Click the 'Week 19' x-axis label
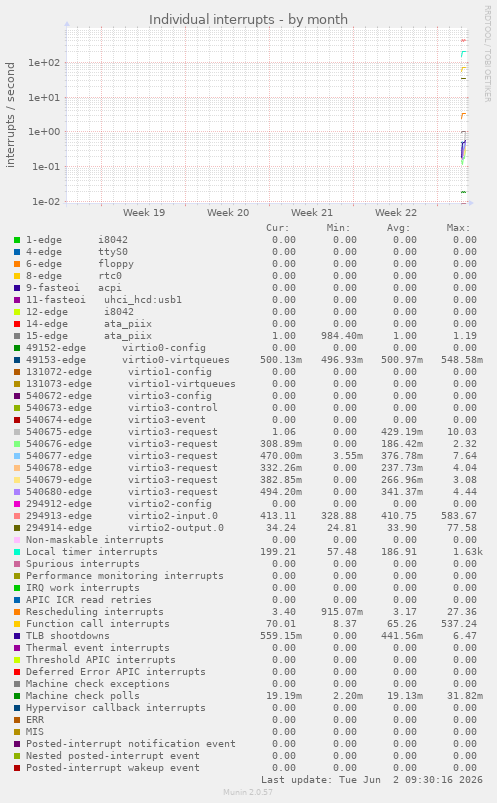497x803 pixels. click(144, 213)
